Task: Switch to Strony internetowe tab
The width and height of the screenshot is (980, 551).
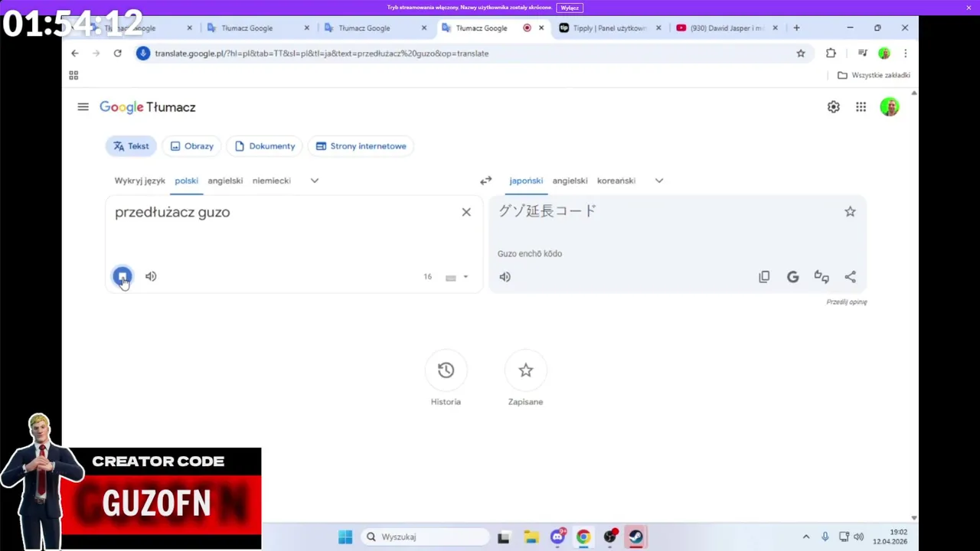Action: click(x=361, y=146)
